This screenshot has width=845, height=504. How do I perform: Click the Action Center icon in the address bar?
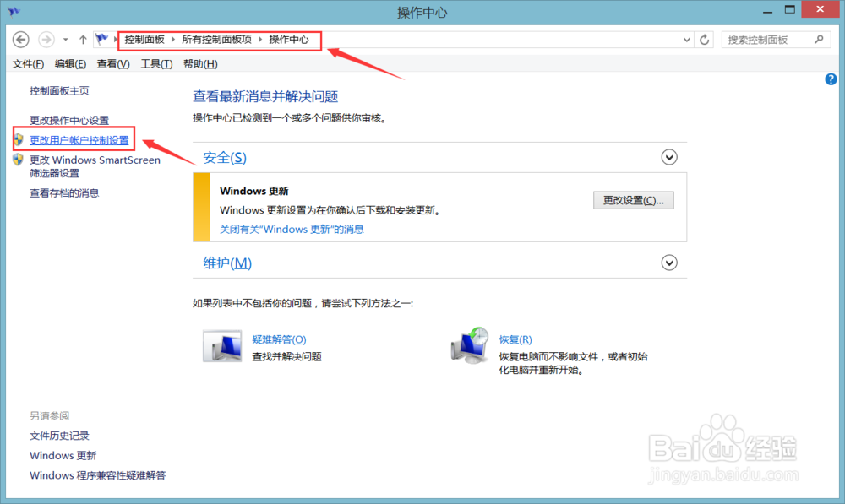101,39
